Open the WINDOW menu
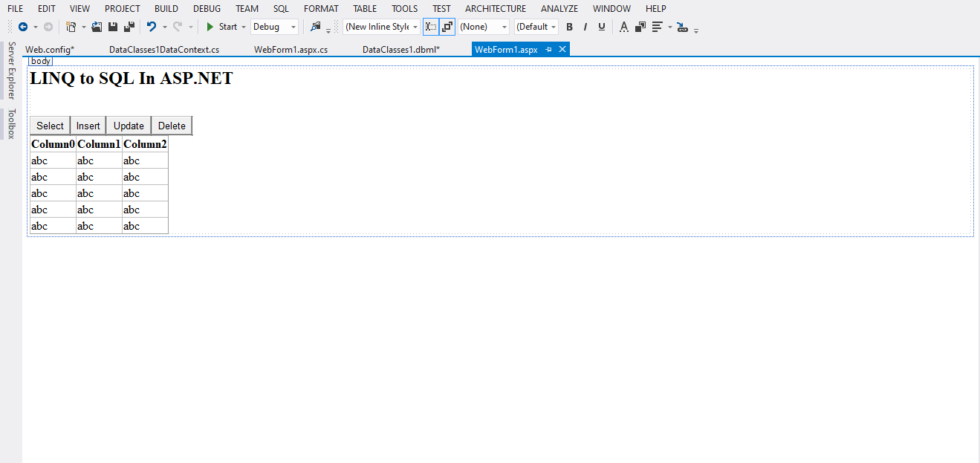The width and height of the screenshot is (980, 463). pos(612,9)
